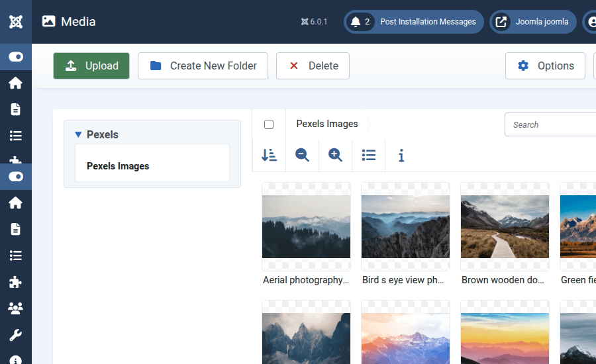596x364 pixels.
Task: Click Create New Folder button
Action: [203, 66]
